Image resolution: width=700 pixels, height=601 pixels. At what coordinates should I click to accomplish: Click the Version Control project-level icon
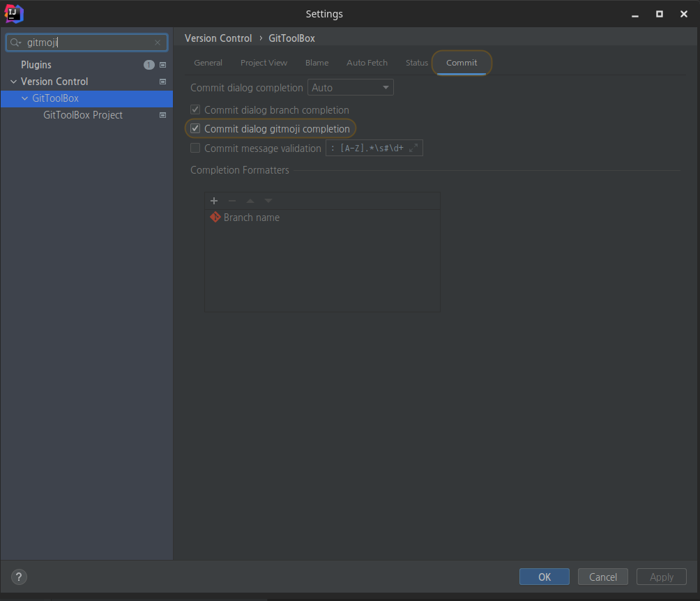click(x=163, y=82)
